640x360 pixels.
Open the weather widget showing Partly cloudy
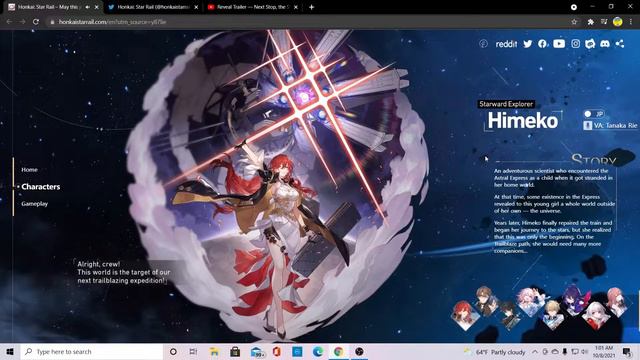point(495,352)
